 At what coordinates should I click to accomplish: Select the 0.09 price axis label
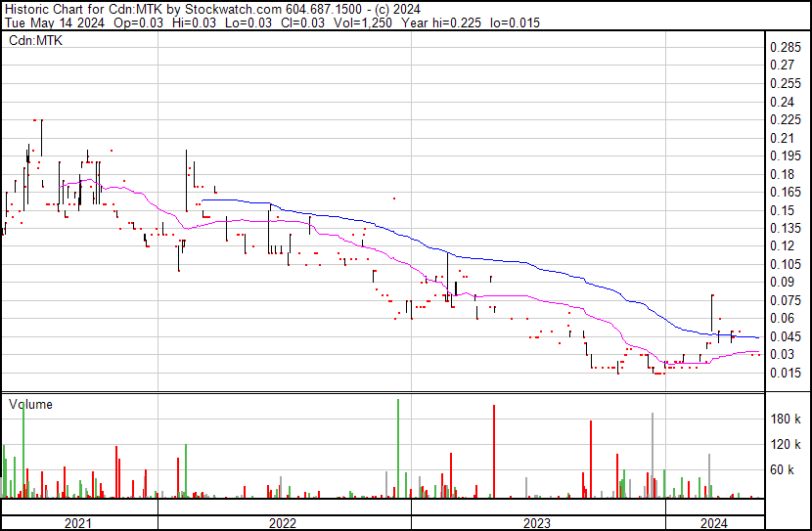(x=782, y=282)
